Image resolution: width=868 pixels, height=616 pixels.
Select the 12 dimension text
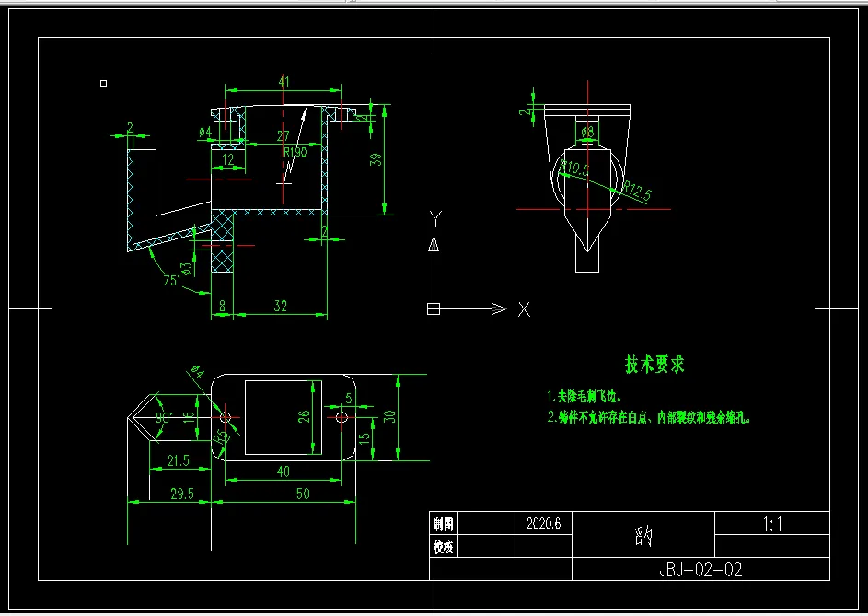(228, 159)
